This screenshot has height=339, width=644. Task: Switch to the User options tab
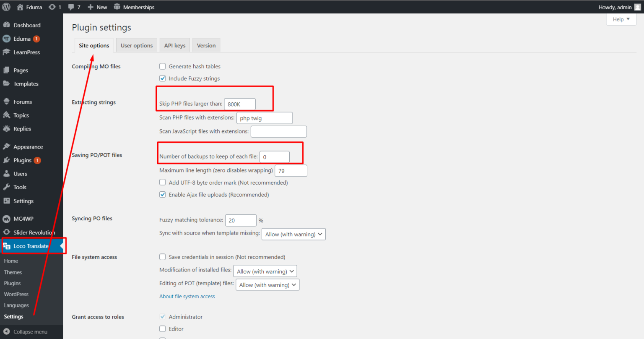[136, 45]
